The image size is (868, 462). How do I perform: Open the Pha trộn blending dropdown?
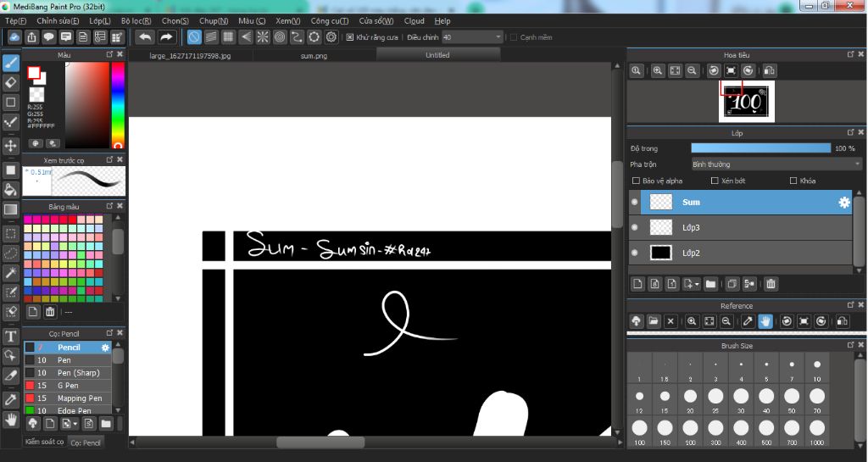tap(776, 164)
